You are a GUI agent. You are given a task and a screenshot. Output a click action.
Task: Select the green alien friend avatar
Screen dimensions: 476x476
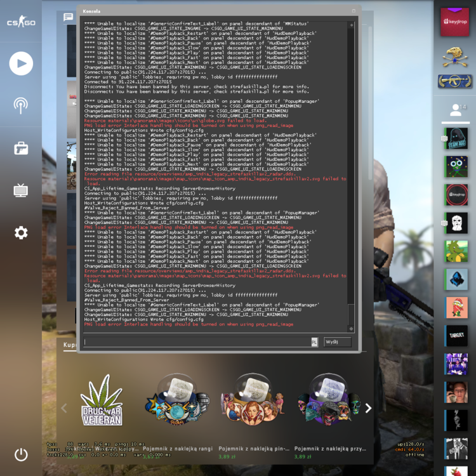pyautogui.click(x=456, y=167)
